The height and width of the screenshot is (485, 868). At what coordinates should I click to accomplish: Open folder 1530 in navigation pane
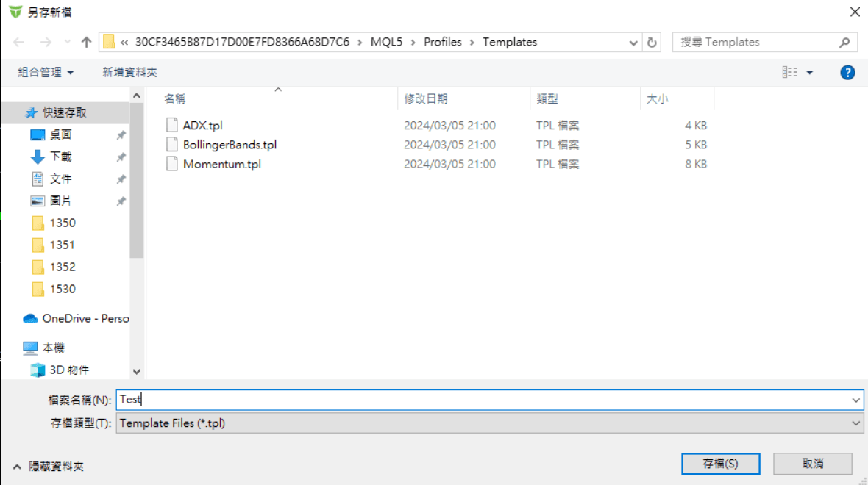(63, 290)
